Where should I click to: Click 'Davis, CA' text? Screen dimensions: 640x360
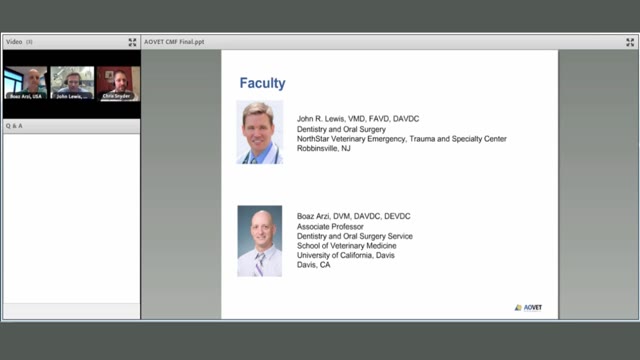point(313,265)
